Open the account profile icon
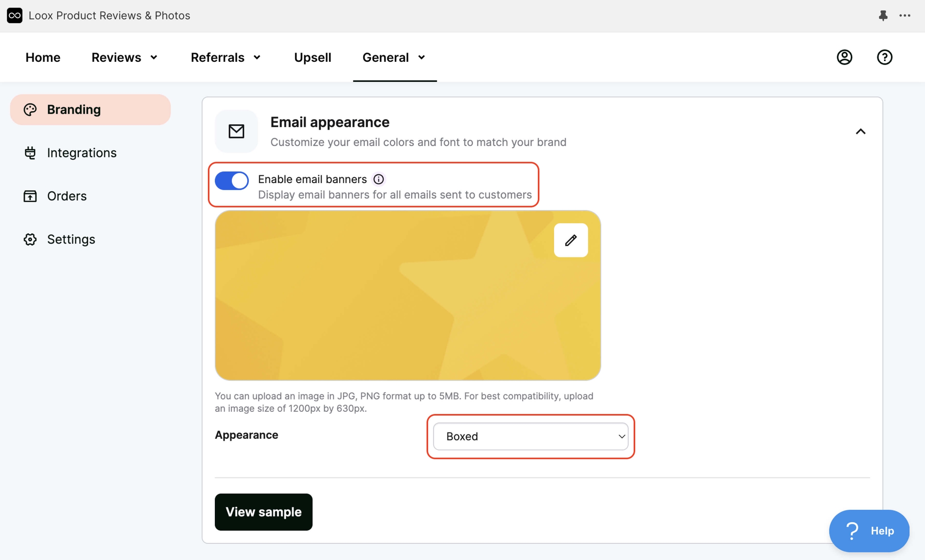This screenshot has height=560, width=925. (x=844, y=57)
